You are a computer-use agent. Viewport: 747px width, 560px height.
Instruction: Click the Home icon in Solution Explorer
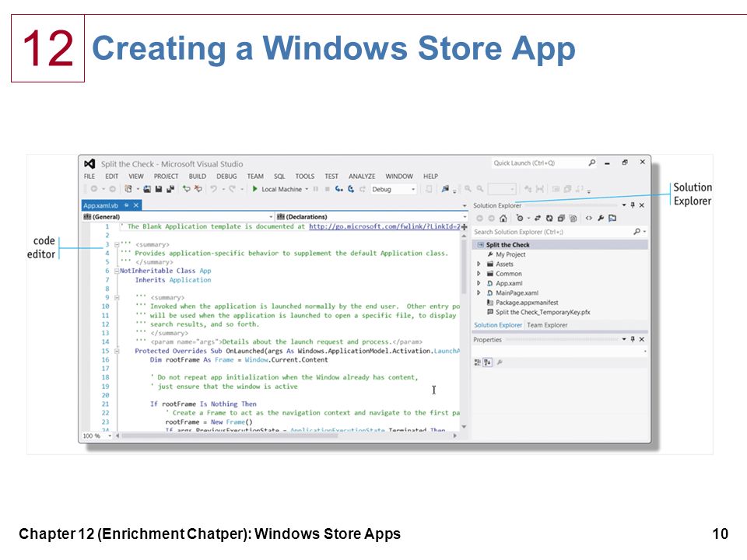503,218
